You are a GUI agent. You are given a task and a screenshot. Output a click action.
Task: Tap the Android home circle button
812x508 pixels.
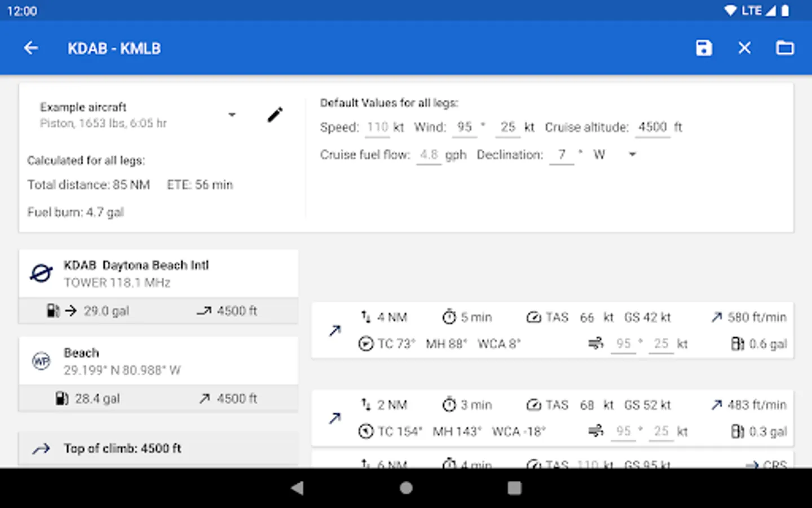point(406,488)
